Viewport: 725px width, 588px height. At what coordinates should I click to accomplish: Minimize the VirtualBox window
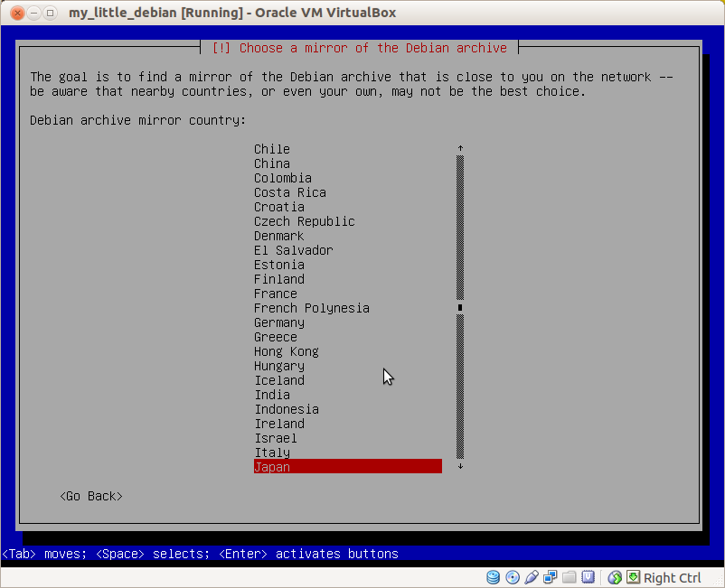tap(33, 13)
